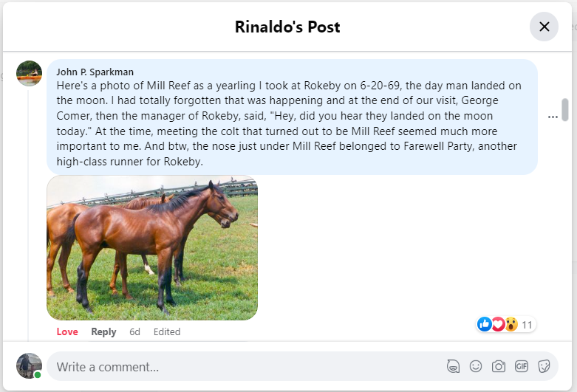577x392 pixels.
Task: Attach a photo using camera icon
Action: (499, 366)
